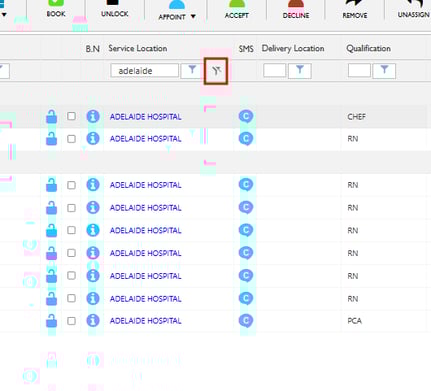This screenshot has width=431, height=391.
Task: Select the PCA qualification cell
Action: tap(354, 321)
